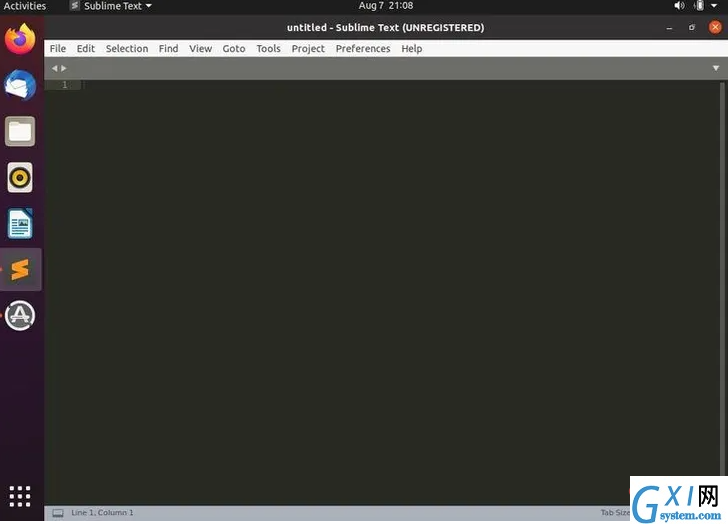Click the Sublime Text dock icon
Image resolution: width=728 pixels, height=524 pixels.
[20, 270]
